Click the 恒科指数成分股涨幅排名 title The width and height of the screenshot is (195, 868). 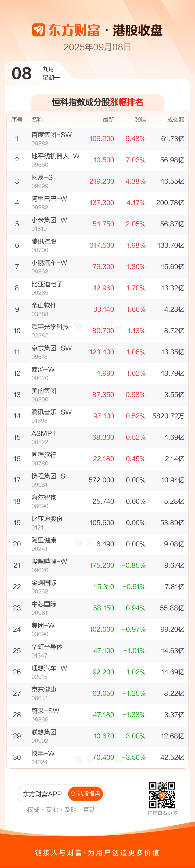[97, 102]
